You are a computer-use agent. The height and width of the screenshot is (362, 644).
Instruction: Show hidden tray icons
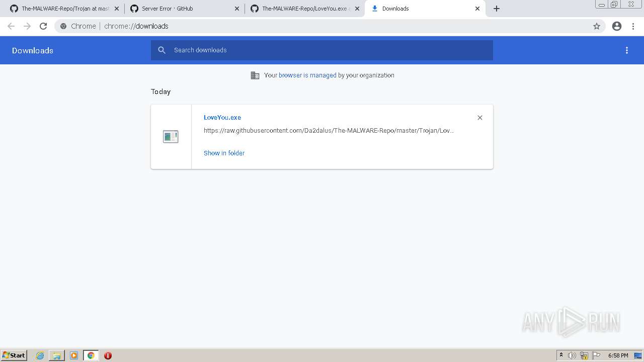561,355
